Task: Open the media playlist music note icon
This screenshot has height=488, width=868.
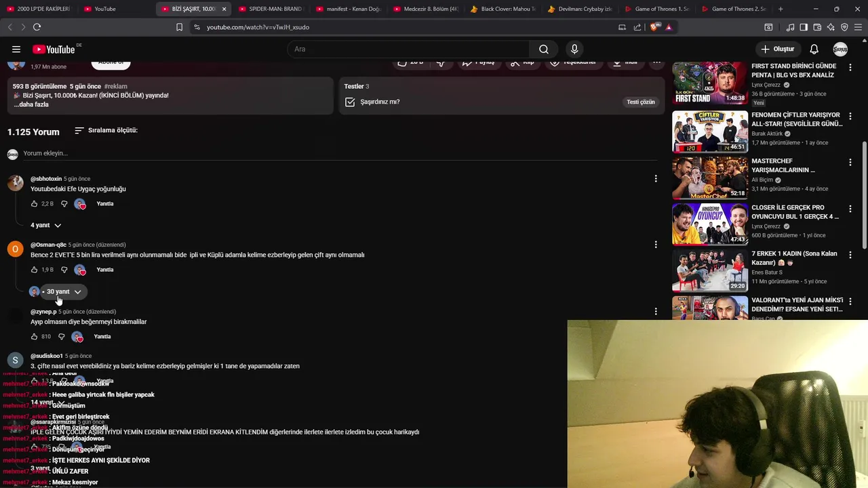Action: 790,27
